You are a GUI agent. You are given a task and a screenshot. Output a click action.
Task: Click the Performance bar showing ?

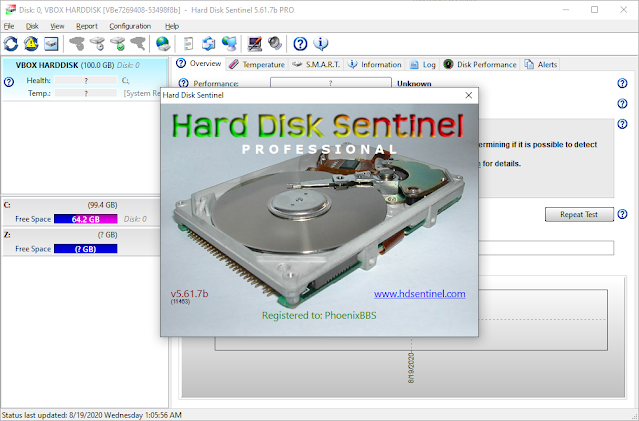[x=331, y=82]
